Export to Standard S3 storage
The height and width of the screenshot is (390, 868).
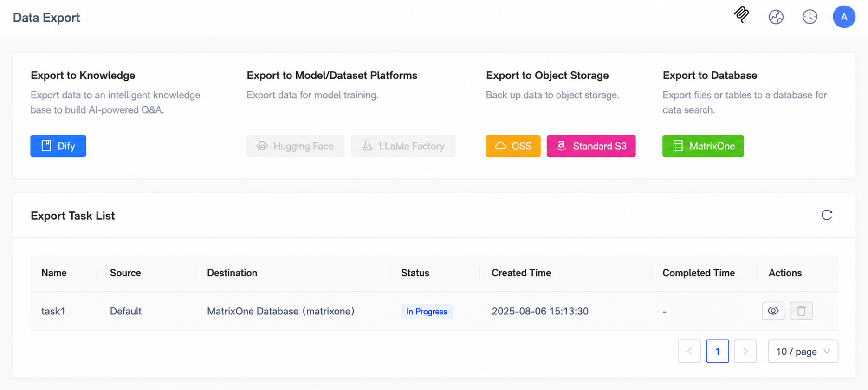(x=591, y=146)
